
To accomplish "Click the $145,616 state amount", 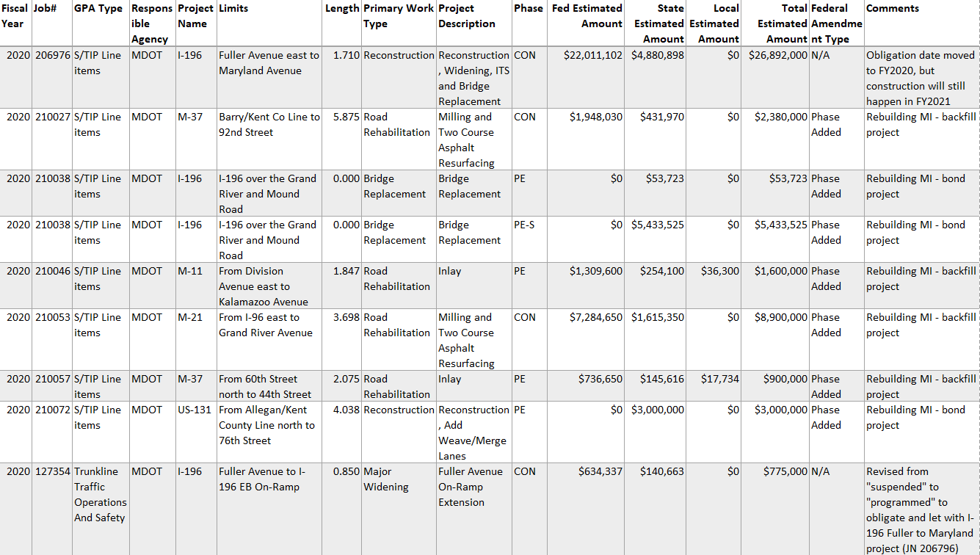I will point(661,379).
